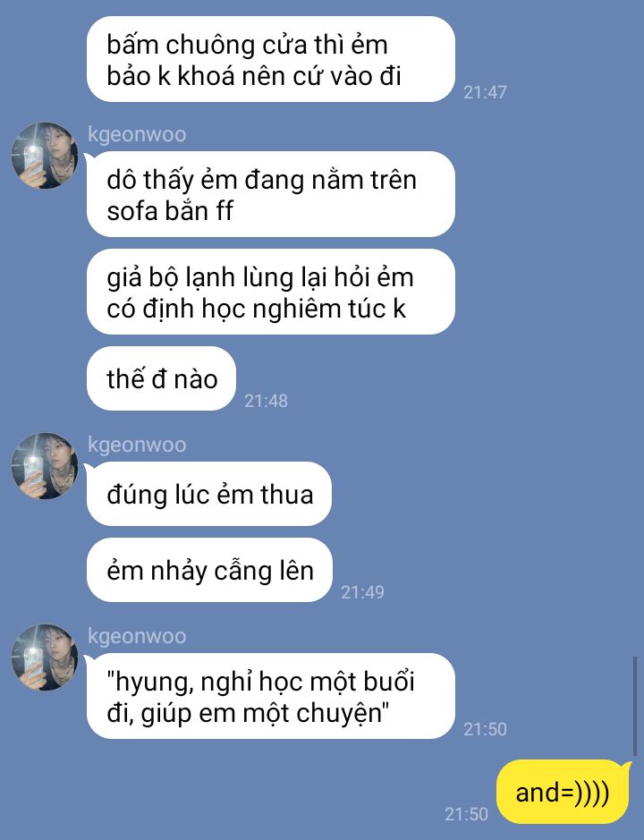Screen dimensions: 644x840
Task: Select the 'dô thấy ẻm đang nằm' bubble
Action: (270, 194)
